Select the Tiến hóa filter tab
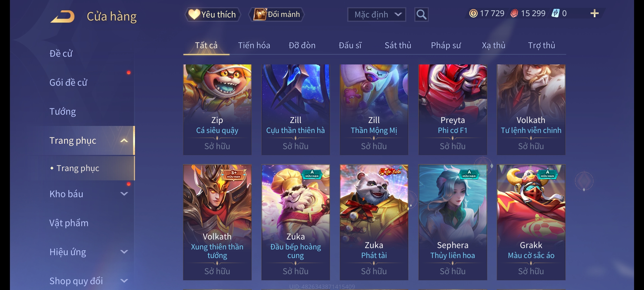 254,45
